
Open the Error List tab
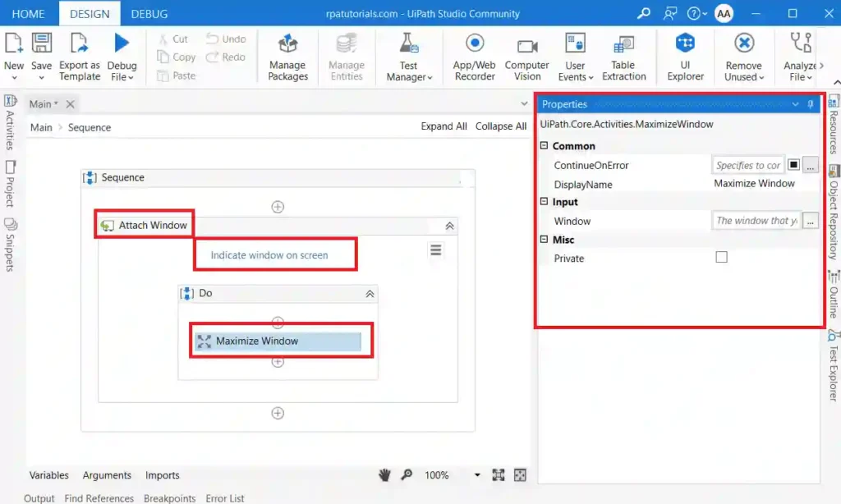225,498
